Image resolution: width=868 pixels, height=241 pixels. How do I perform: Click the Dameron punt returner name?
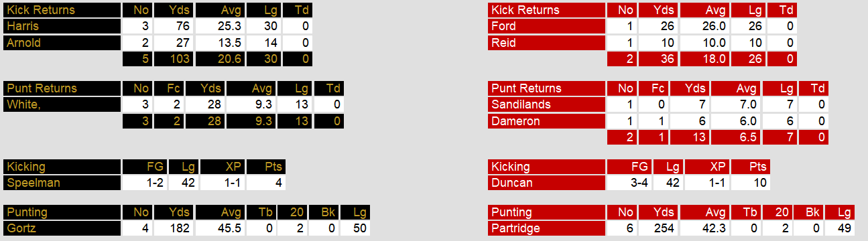click(x=546, y=121)
